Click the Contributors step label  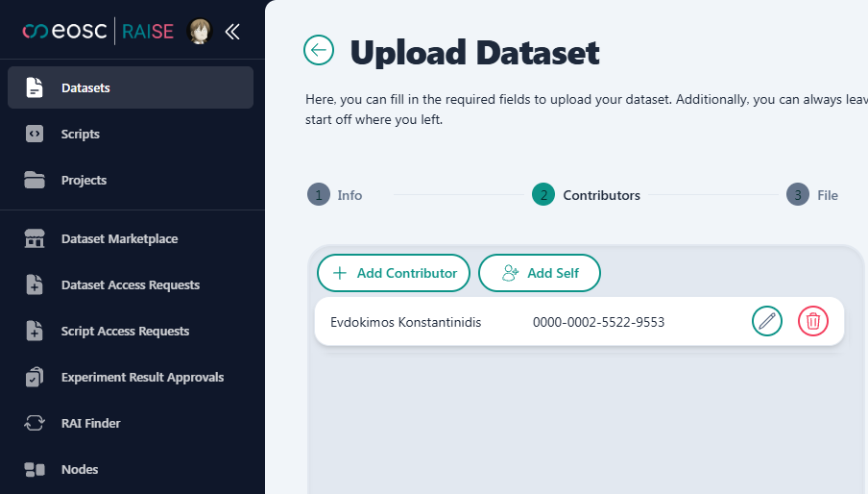[601, 195]
